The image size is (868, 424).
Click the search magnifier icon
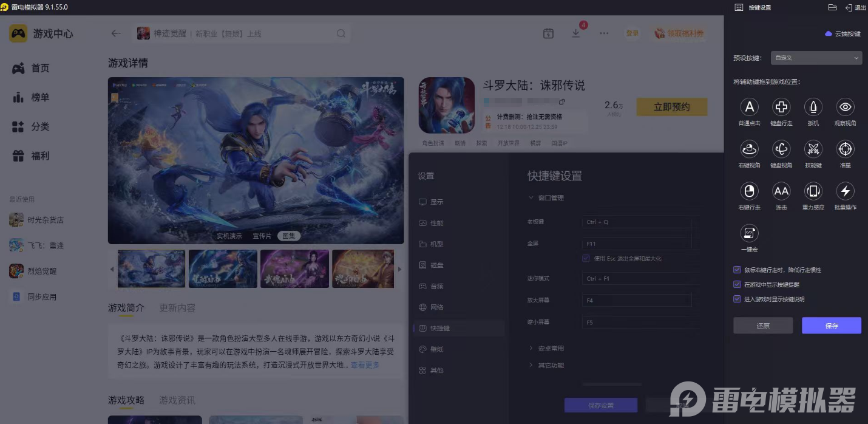coord(341,33)
